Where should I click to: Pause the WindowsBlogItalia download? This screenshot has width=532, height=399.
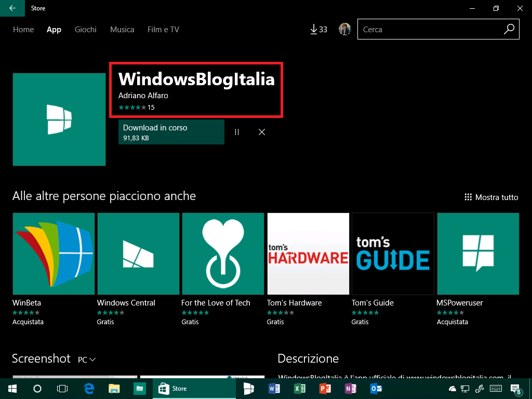tap(237, 132)
